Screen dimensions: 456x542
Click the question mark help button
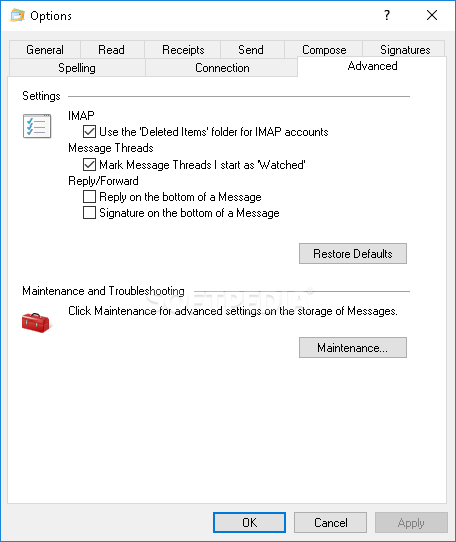point(387,15)
